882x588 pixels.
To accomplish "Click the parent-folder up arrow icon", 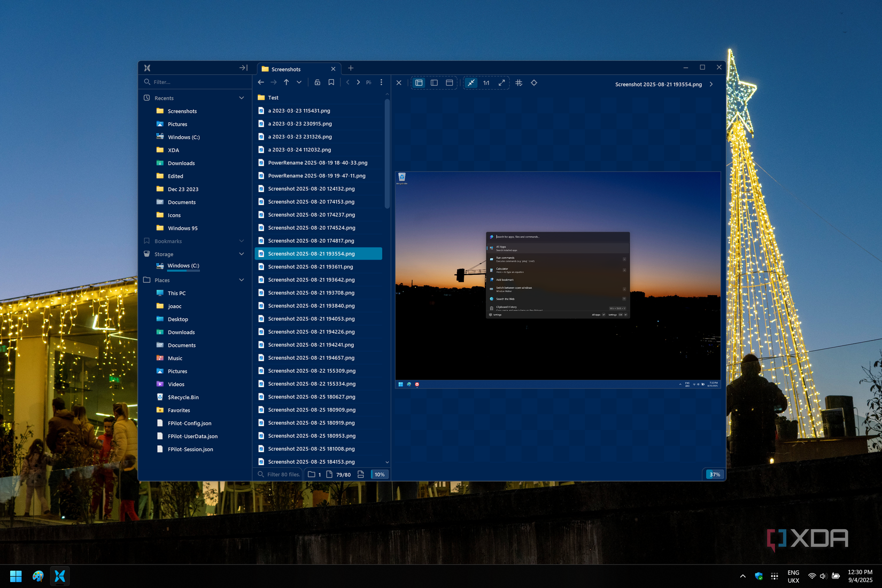I will point(287,82).
